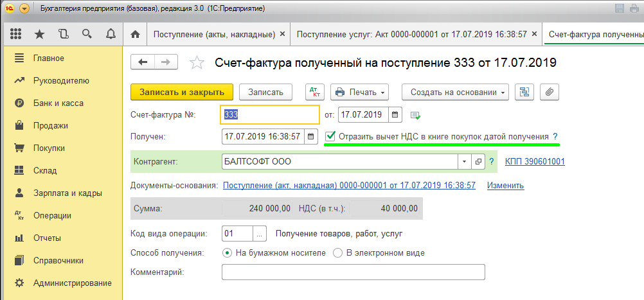
Task: Click the 'от' date field 17.07.2019
Action: coord(364,114)
